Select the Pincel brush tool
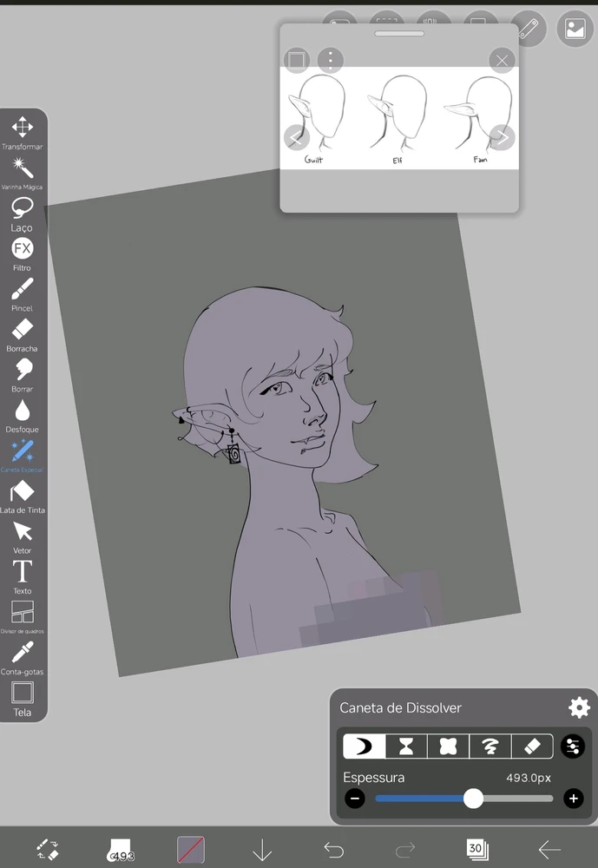This screenshot has height=868, width=598. coord(23,294)
